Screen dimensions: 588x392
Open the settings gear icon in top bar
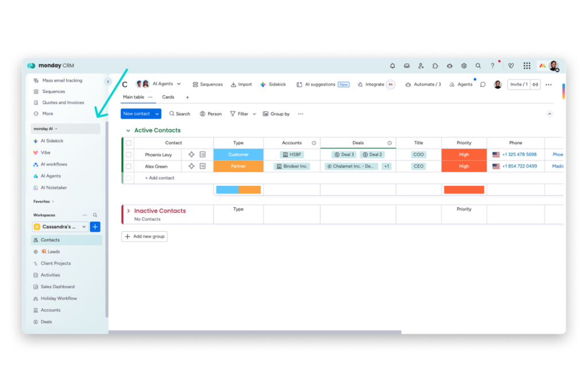pyautogui.click(x=464, y=65)
